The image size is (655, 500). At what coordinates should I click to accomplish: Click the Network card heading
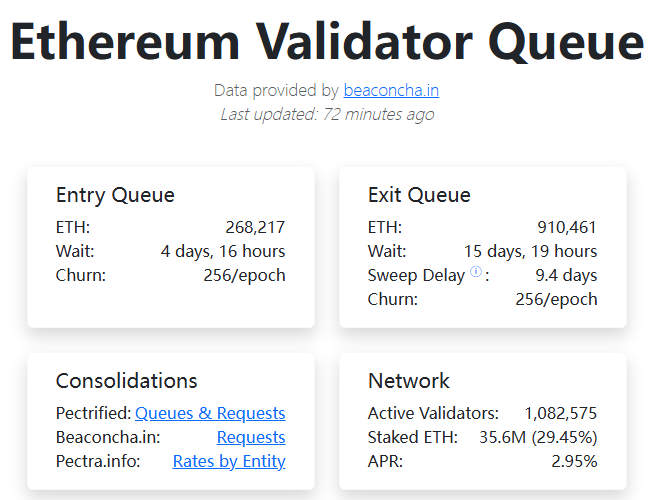tap(409, 381)
